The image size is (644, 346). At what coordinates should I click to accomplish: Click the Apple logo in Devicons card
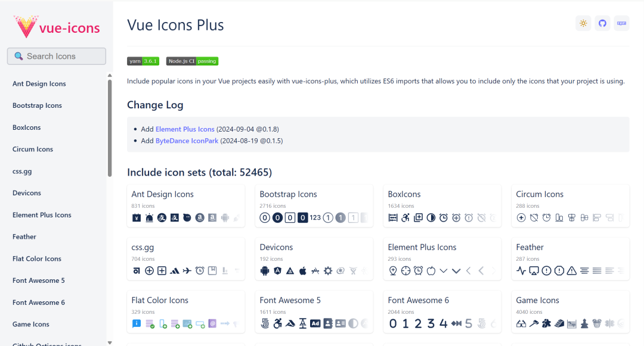[303, 270]
